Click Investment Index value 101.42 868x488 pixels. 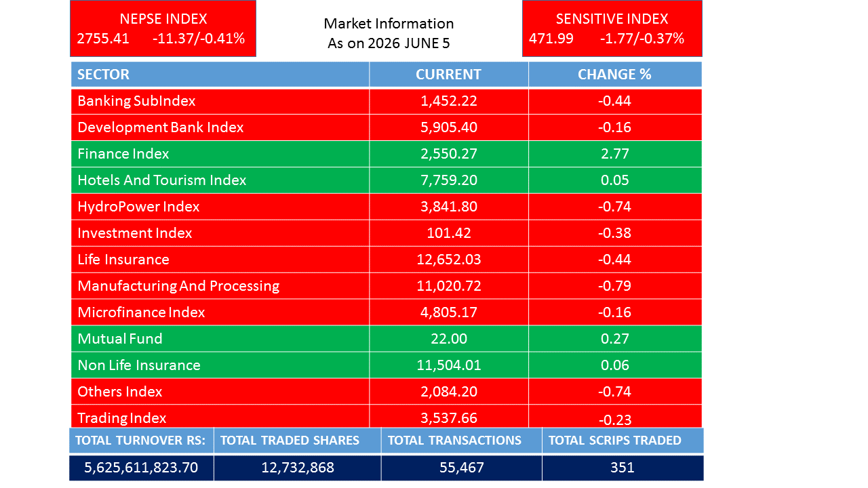coord(449,233)
